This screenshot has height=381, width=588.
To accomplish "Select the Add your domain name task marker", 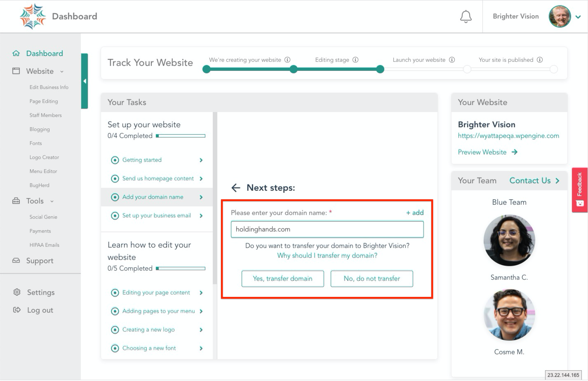I will pos(115,197).
